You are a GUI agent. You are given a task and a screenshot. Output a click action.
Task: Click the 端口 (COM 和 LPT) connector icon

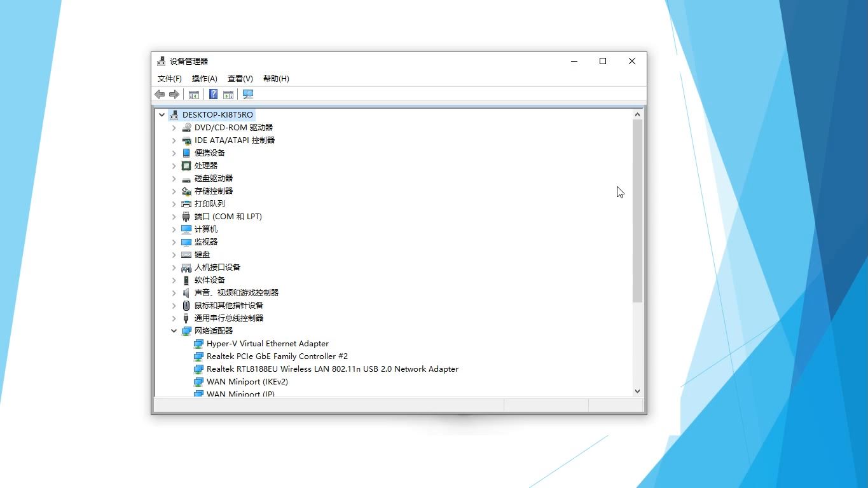(x=186, y=217)
